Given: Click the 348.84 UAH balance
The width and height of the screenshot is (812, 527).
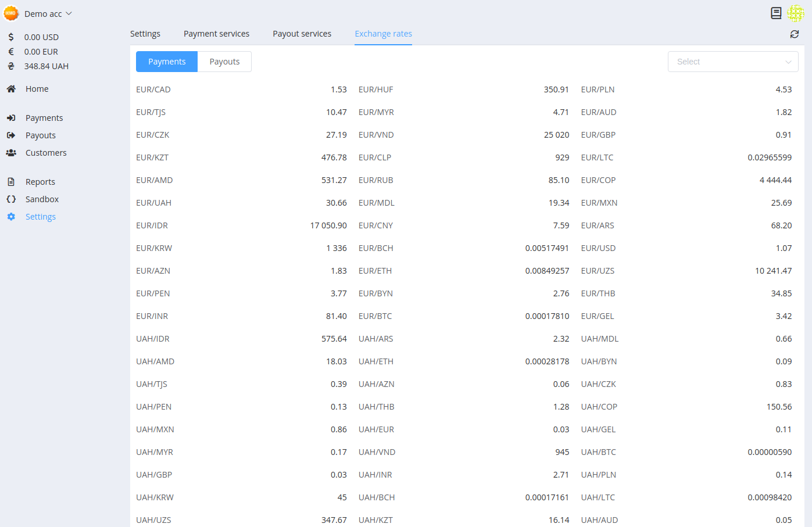Looking at the screenshot, I should (x=46, y=66).
